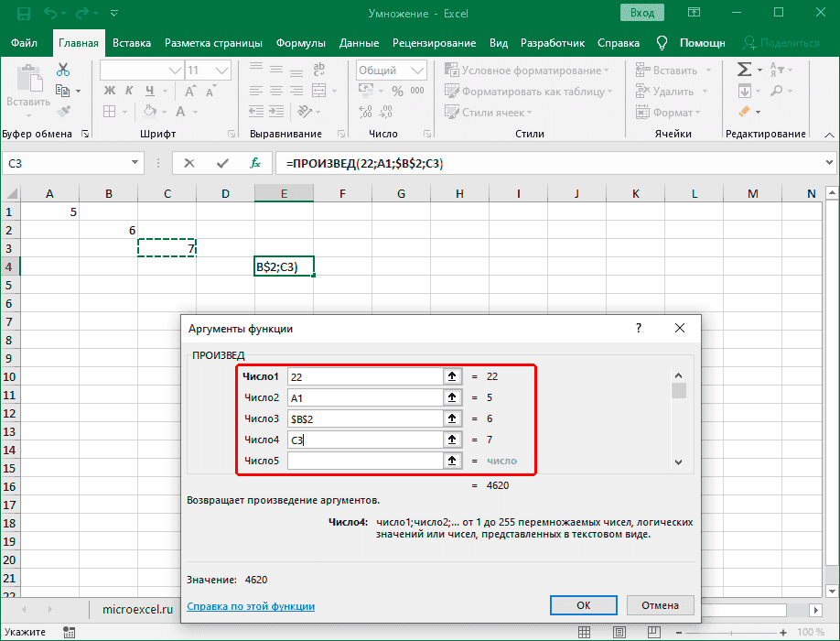The height and width of the screenshot is (641, 840).
Task: Open the Общий number format dropdown
Action: 419,69
